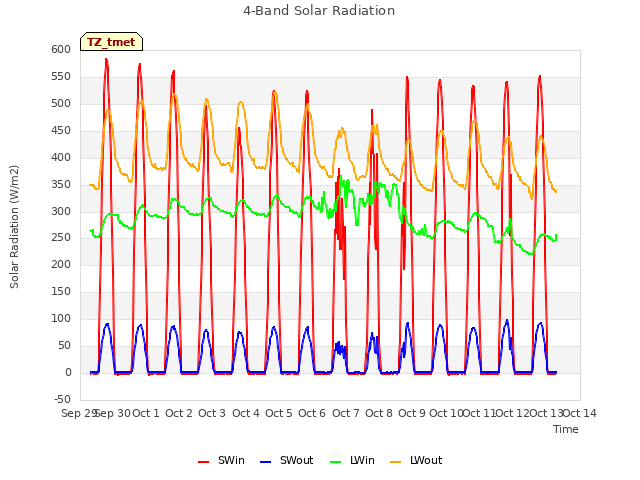Image resolution: width=640 pixels, height=480 pixels.
Task: Click the Oct 2 LWout peak near 515
Action: [x=175, y=95]
